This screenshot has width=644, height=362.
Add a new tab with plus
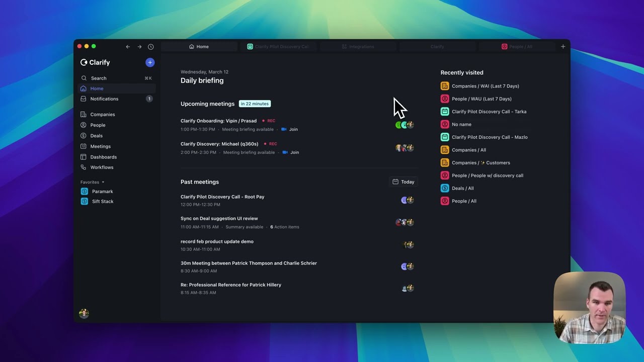(x=563, y=47)
